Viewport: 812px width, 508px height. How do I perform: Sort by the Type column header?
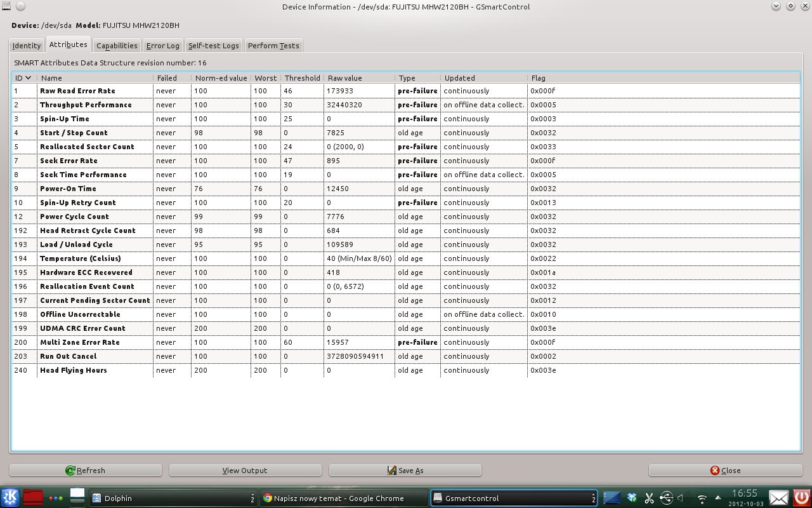[x=417, y=77]
